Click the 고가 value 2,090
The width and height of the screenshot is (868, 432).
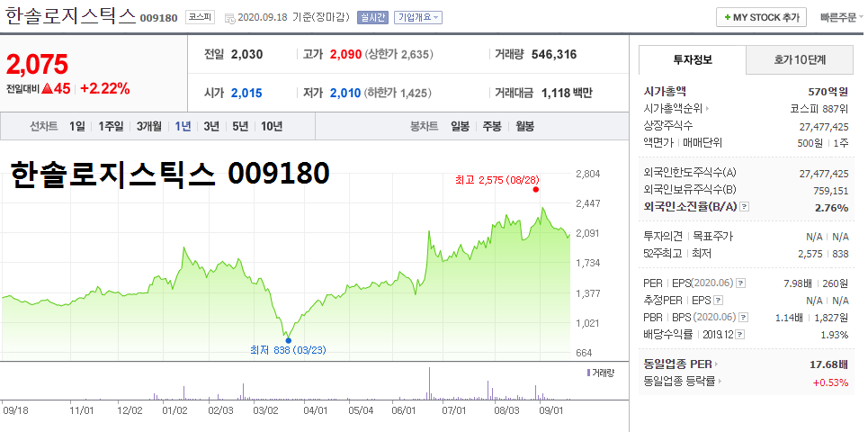(346, 54)
